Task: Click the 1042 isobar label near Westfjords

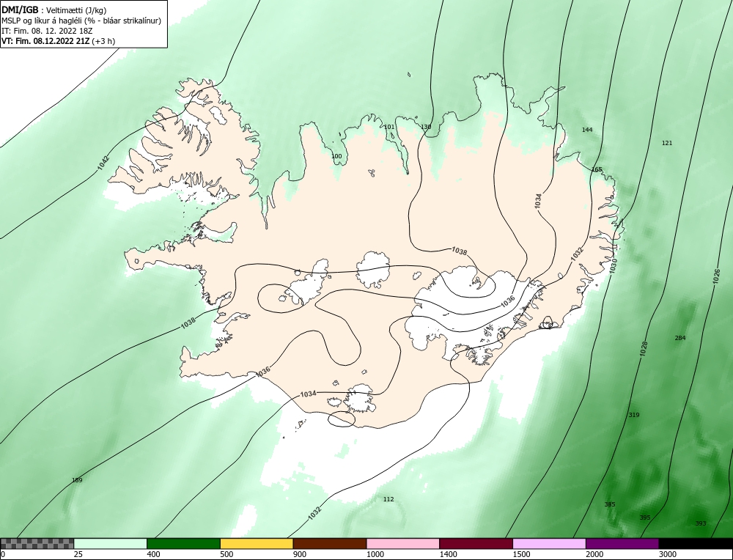Action: (104, 162)
